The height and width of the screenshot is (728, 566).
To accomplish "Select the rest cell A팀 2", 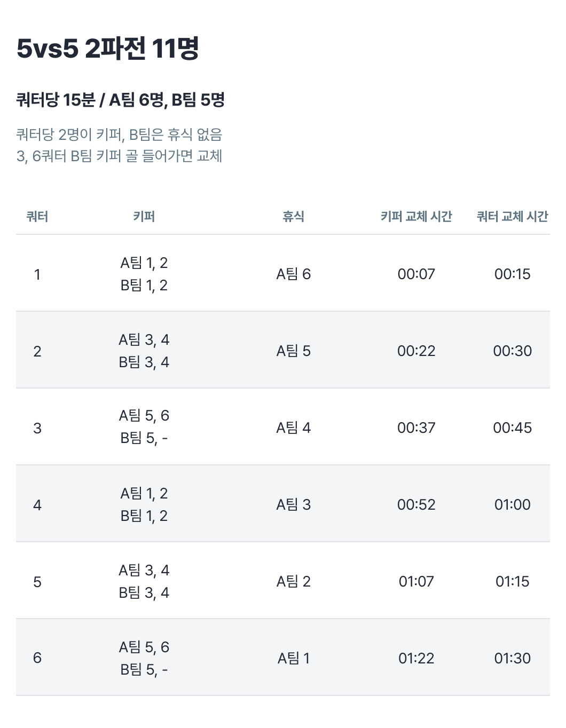I will click(x=293, y=581).
